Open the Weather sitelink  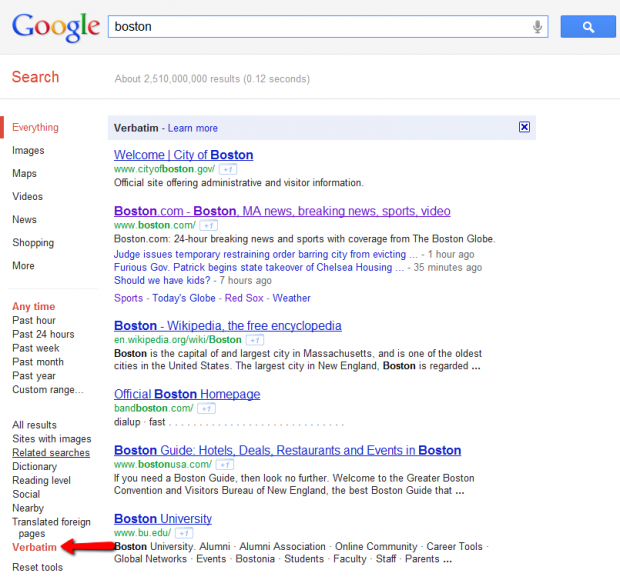291,298
